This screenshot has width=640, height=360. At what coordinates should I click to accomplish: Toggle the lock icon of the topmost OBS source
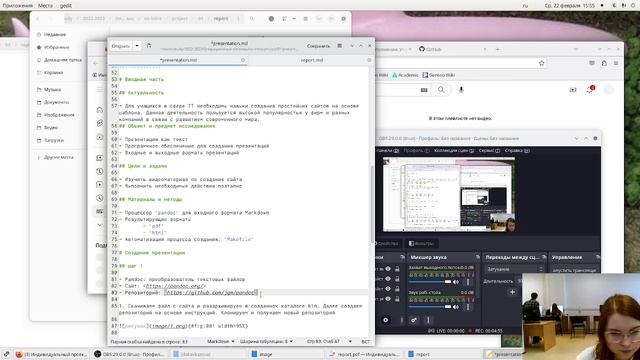pos(397,269)
